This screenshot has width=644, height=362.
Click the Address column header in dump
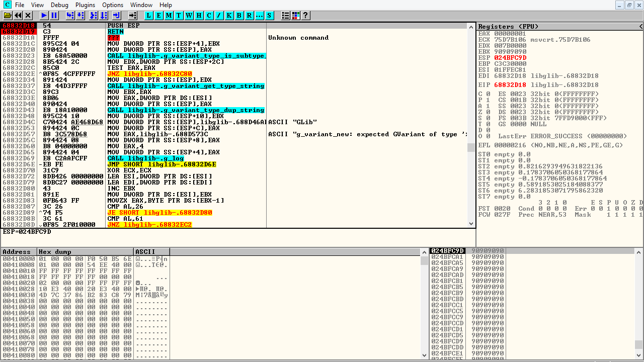coord(19,251)
